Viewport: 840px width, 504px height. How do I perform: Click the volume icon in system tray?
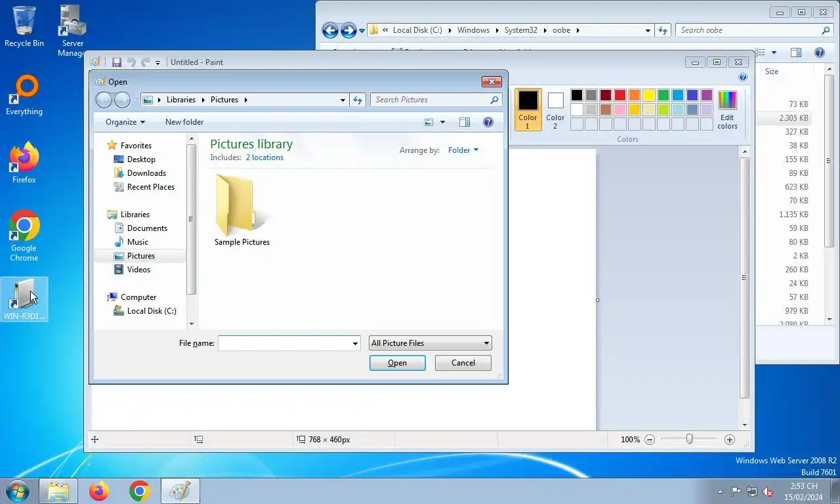[x=767, y=492]
